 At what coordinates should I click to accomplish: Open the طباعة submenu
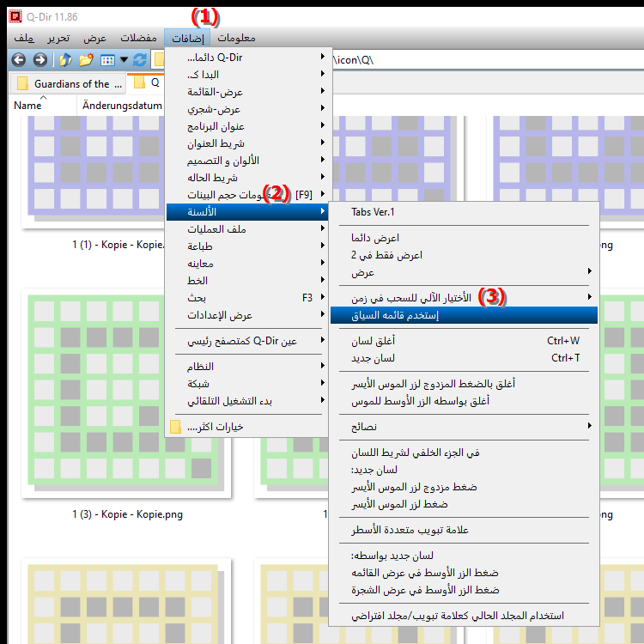pyautogui.click(x=246, y=246)
